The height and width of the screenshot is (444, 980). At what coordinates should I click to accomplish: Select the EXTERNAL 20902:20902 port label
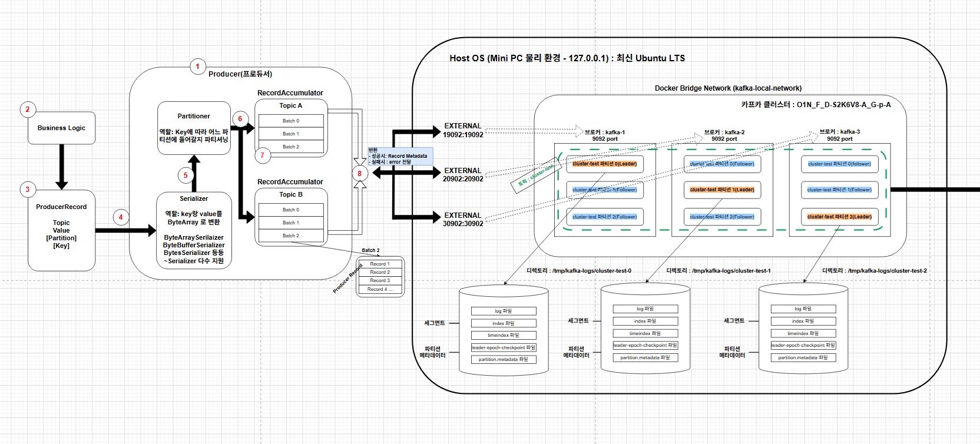coord(463,175)
